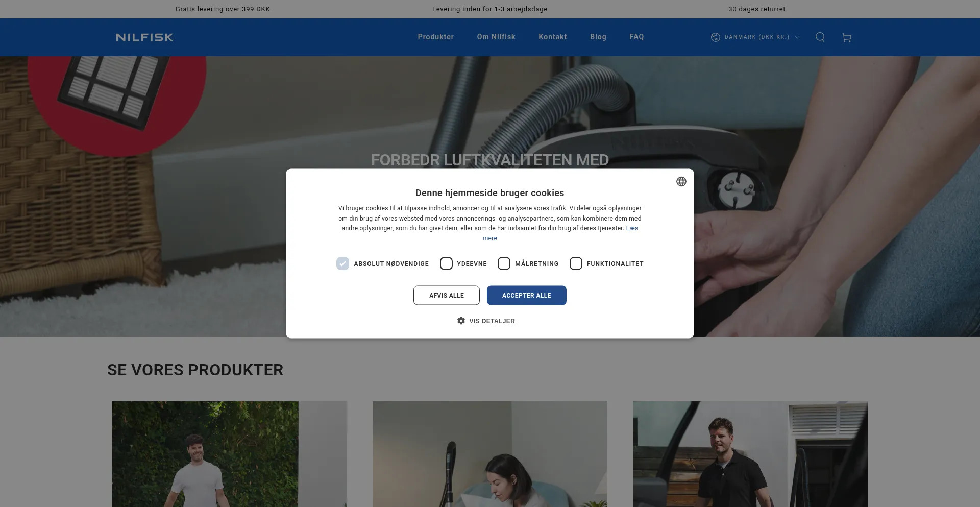Open the shopping cart icon
The height and width of the screenshot is (507, 980).
(846, 37)
